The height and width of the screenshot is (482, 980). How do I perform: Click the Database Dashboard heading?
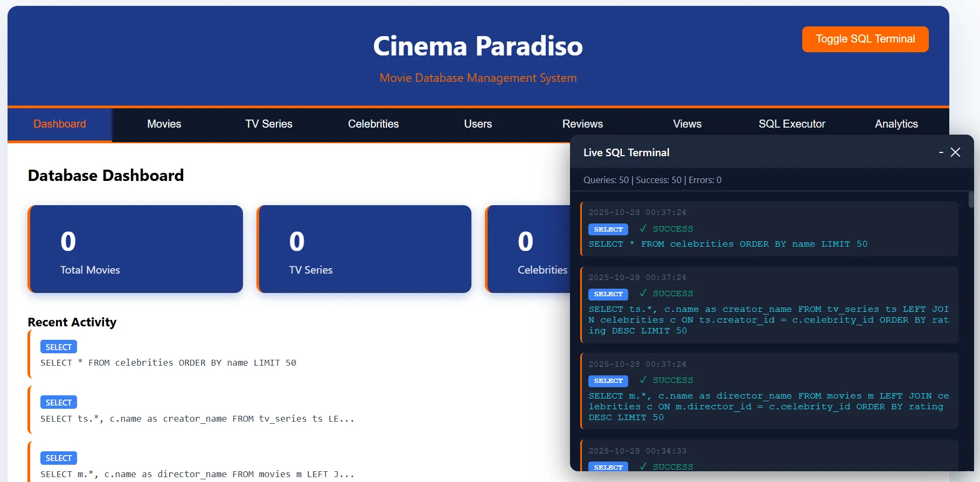[106, 176]
